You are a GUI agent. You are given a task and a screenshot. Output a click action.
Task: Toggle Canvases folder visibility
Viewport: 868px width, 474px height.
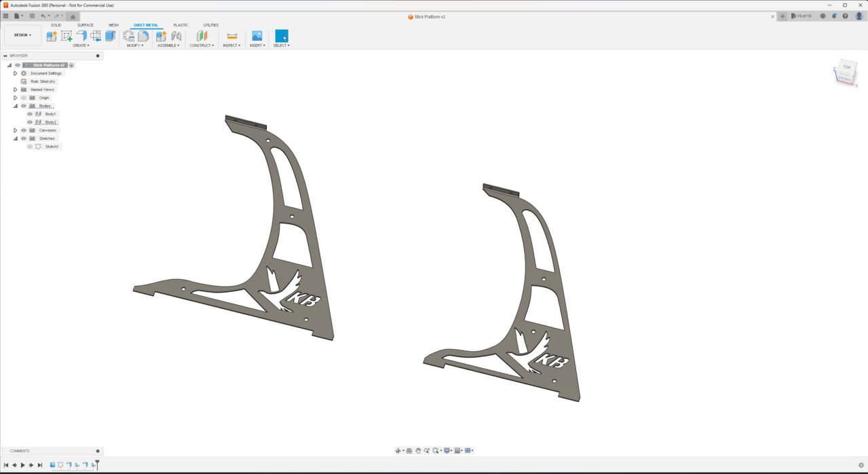click(x=24, y=130)
